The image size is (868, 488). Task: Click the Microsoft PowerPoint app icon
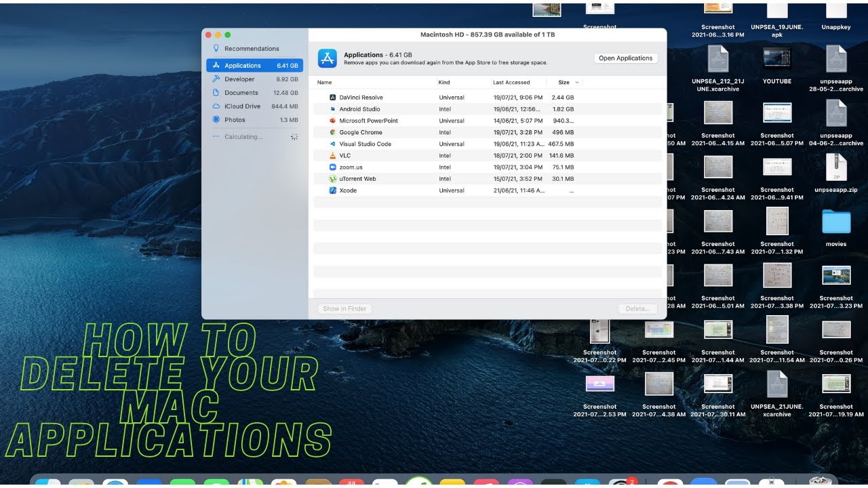tap(333, 121)
